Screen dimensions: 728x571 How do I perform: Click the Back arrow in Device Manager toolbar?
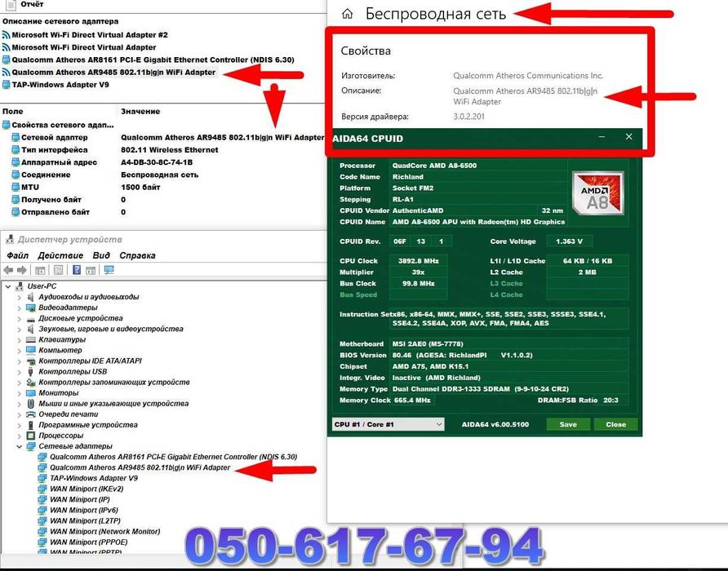coord(8,270)
